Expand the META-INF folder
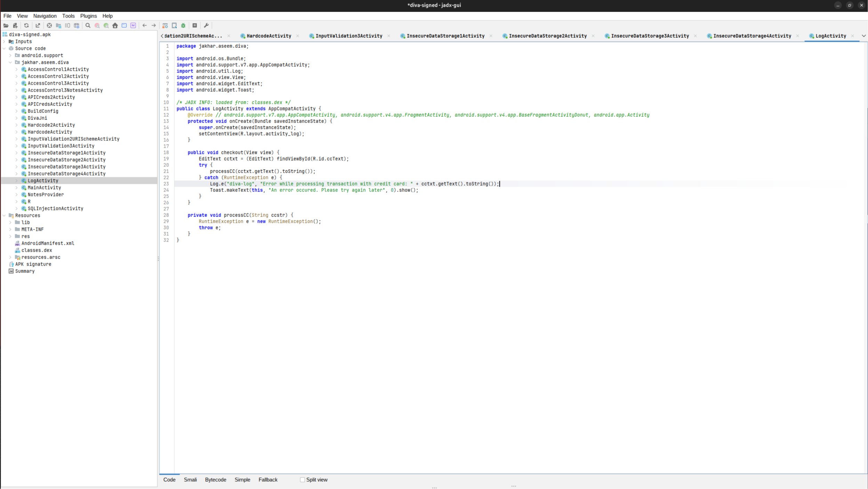Viewport: 868px width, 489px height. tap(10, 229)
